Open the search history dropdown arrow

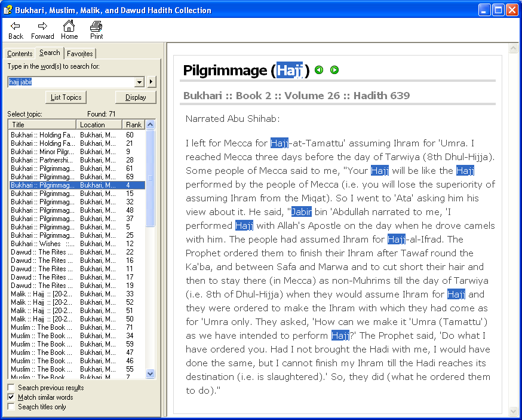coord(140,82)
